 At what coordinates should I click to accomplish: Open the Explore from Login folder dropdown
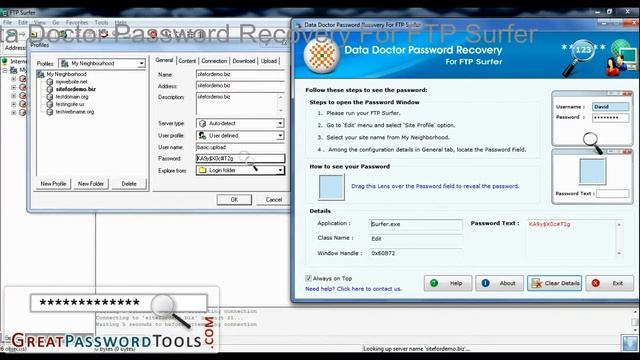click(240, 170)
